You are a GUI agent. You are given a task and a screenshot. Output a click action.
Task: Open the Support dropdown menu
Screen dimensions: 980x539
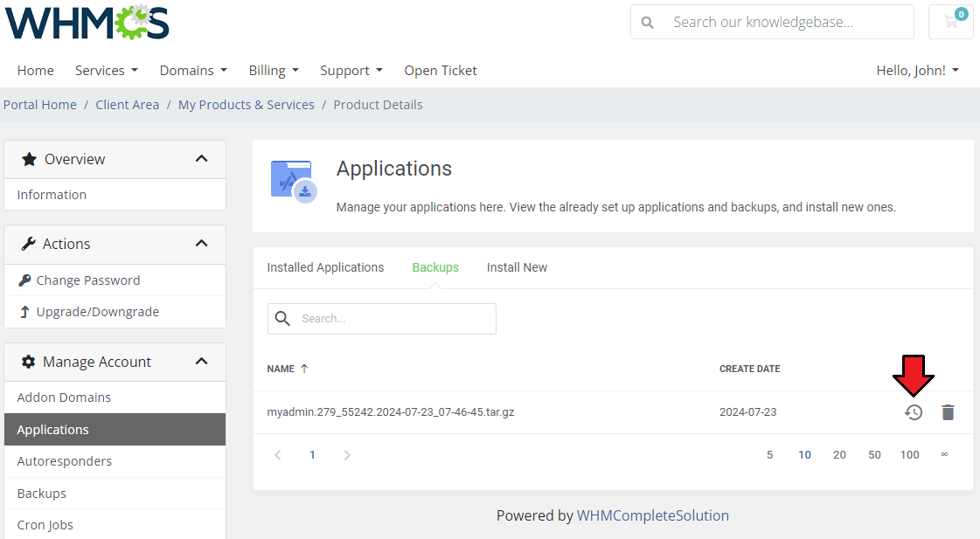[351, 71]
